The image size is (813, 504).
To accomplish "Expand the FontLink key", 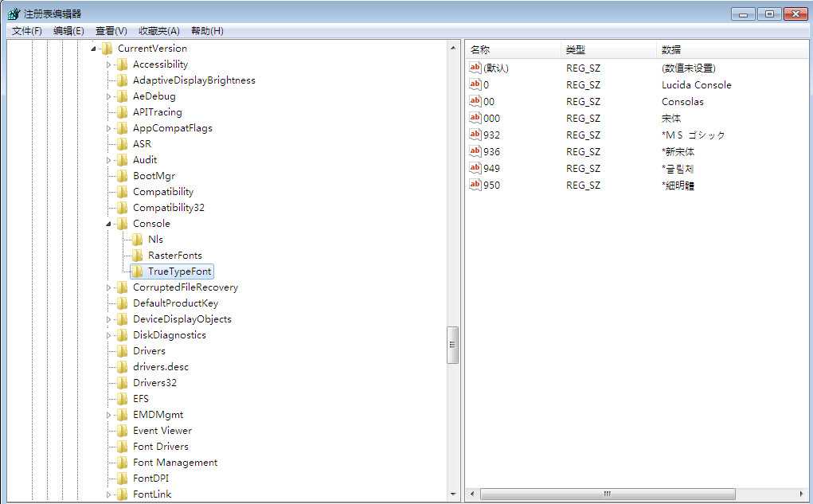I will tap(108, 494).
